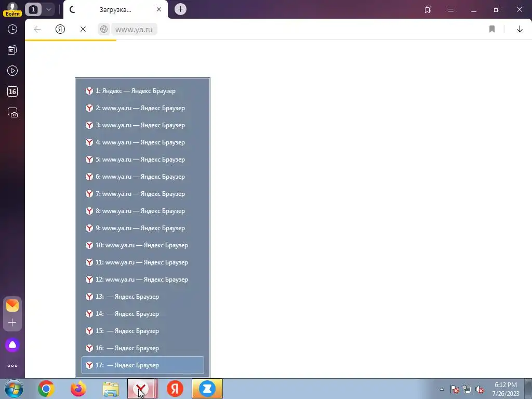Select window 13: — Яндекс Браузер
Viewport: 532px width, 399px height.
(143, 297)
